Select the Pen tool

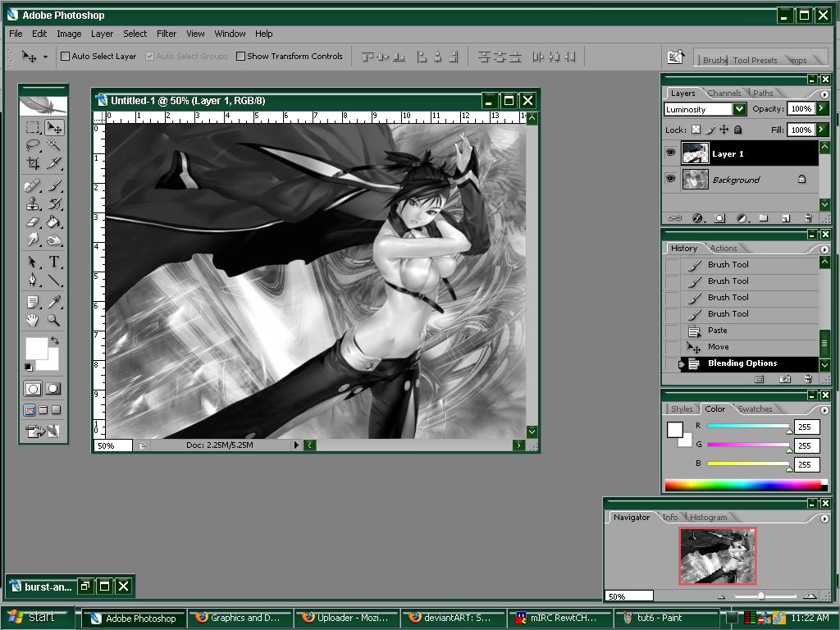33,280
